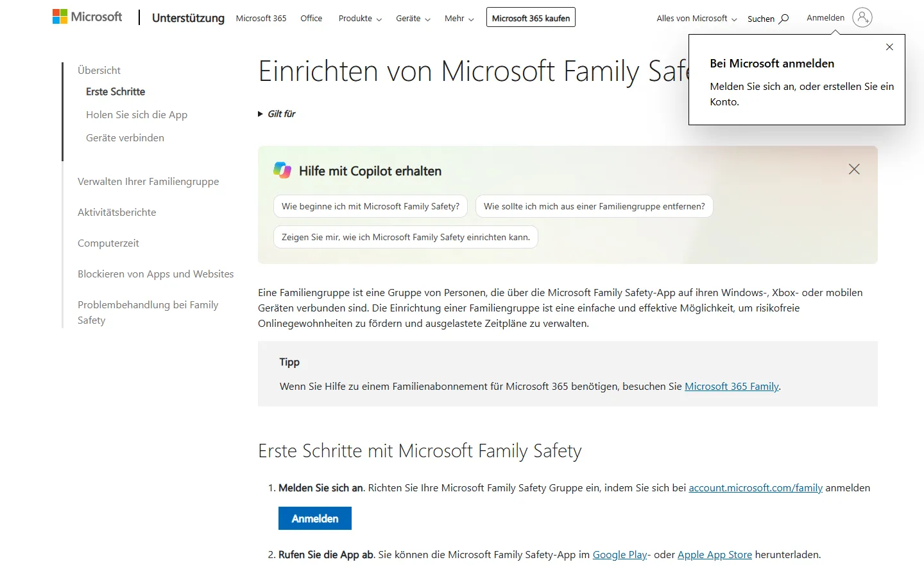Open Computerzeit sidebar section
This screenshot has height=578, width=924.
coord(108,243)
